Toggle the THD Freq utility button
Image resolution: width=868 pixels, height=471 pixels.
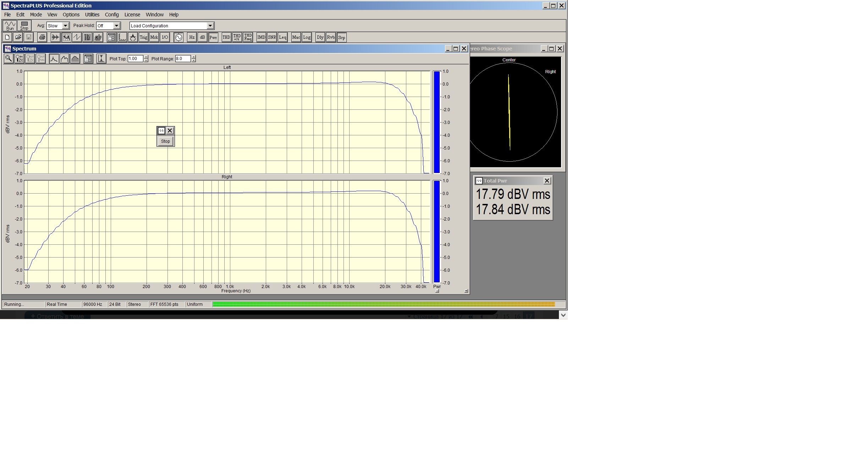coord(248,37)
